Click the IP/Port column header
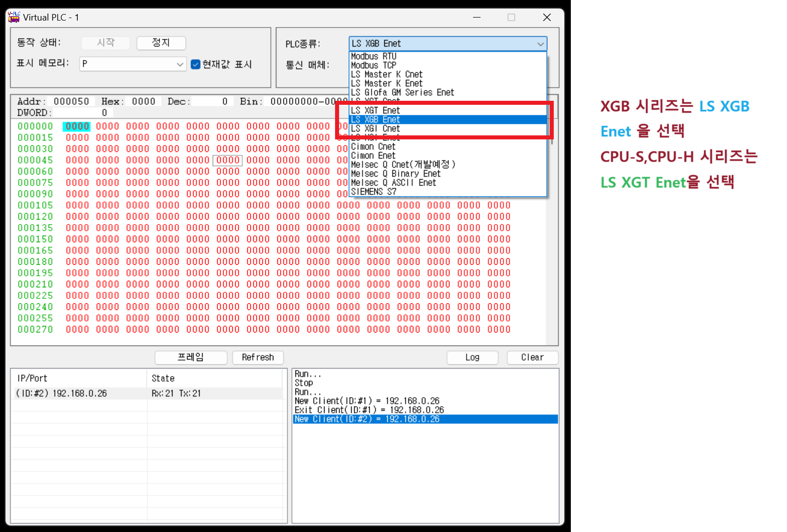787x532 pixels. click(x=79, y=378)
